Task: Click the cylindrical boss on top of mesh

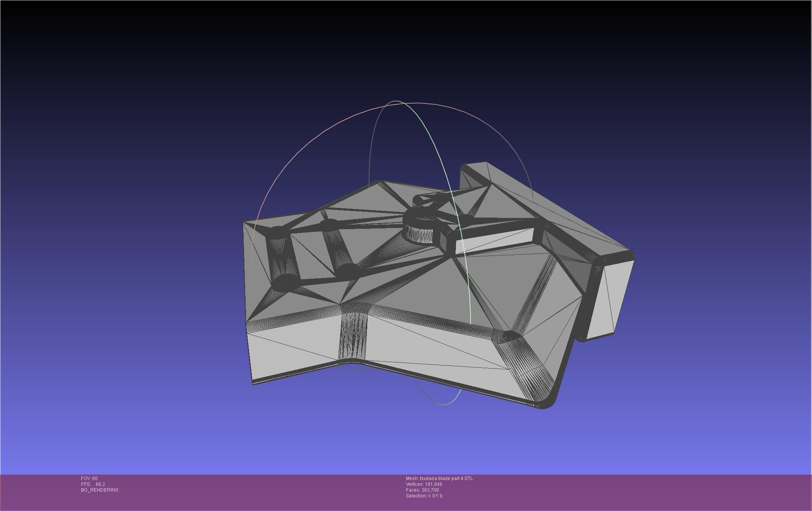Action: click(420, 228)
